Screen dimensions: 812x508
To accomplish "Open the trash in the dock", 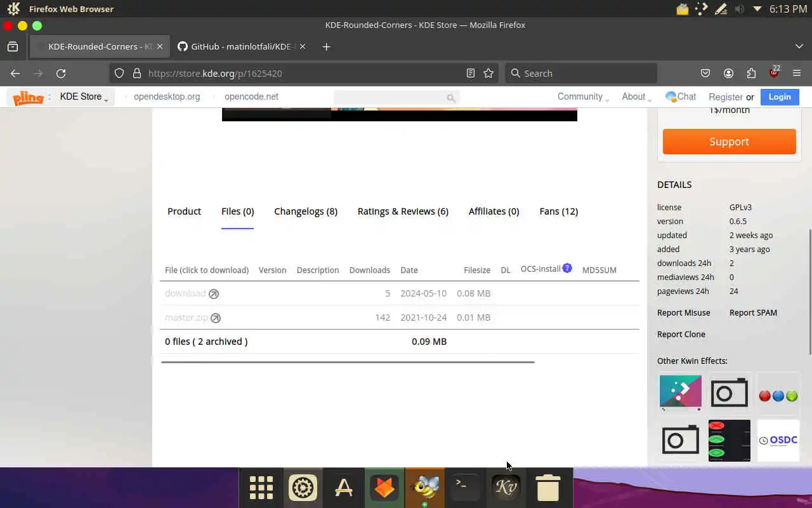I will click(x=547, y=488).
